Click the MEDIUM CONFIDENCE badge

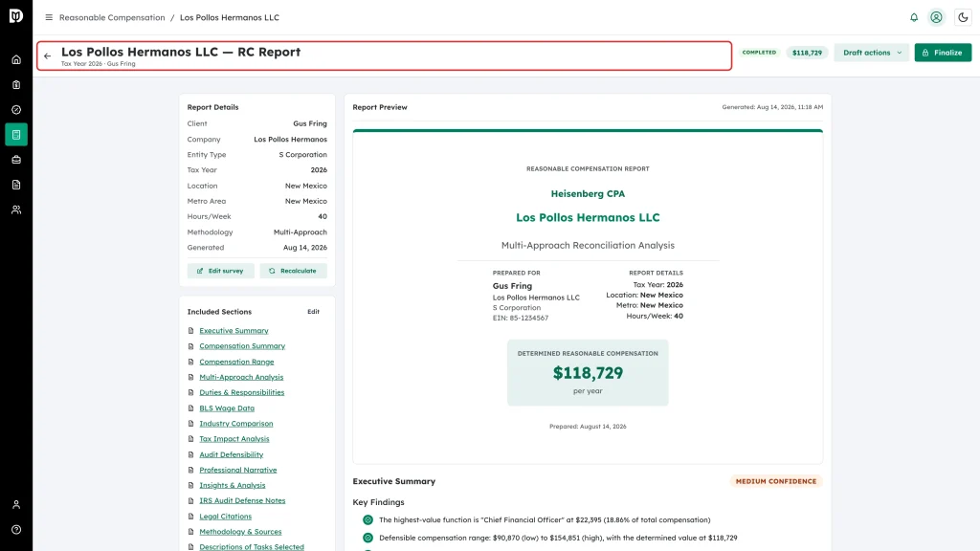(x=775, y=482)
